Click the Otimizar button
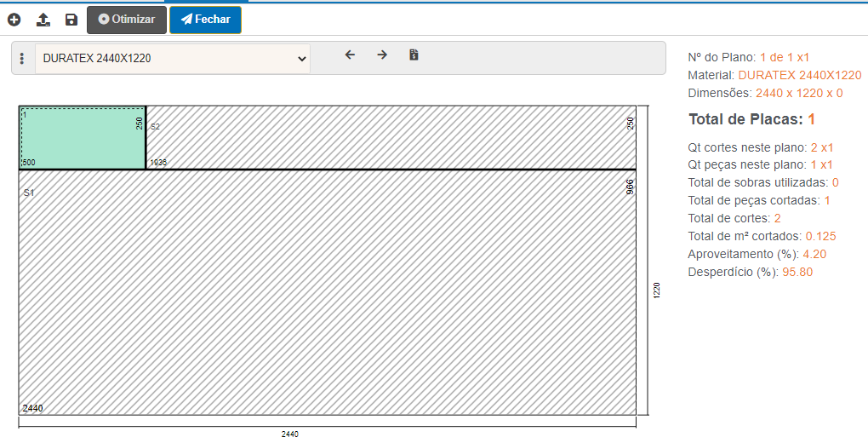 127,20
